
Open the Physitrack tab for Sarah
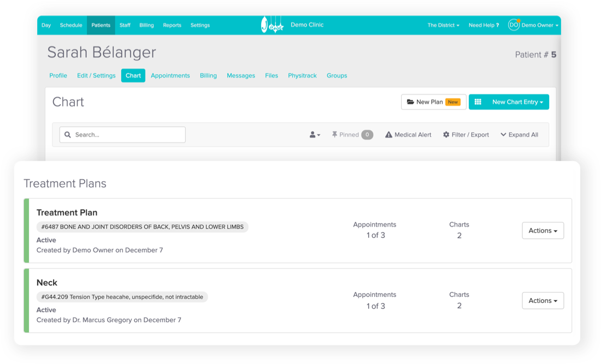click(x=302, y=75)
